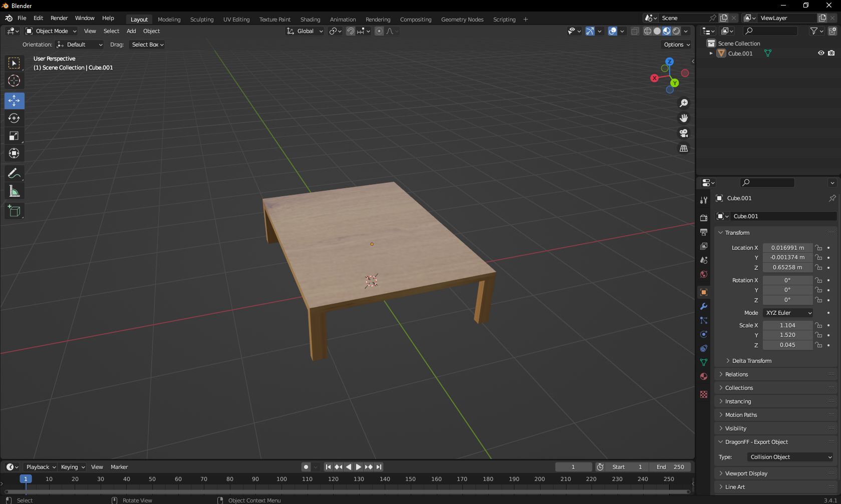Select the Move tool in the viewport toolbar

coord(14,101)
